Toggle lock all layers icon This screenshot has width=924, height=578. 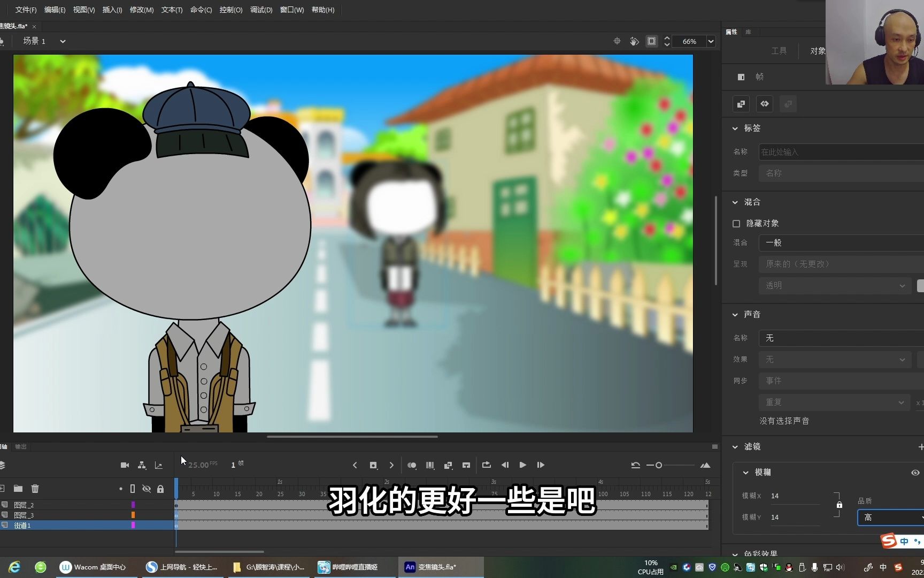[160, 489]
